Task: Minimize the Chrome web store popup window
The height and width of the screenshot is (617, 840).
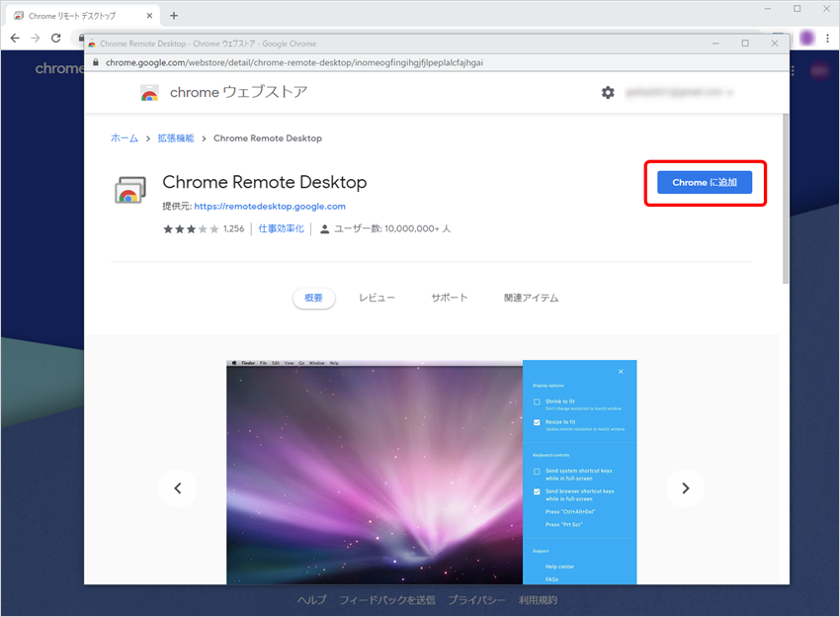Action: pos(715,44)
